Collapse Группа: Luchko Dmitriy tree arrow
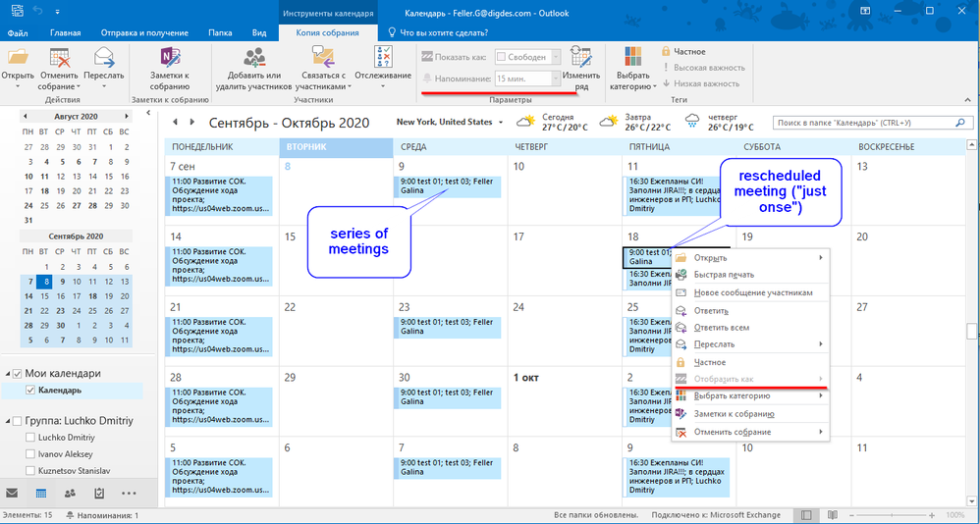 coord(8,420)
